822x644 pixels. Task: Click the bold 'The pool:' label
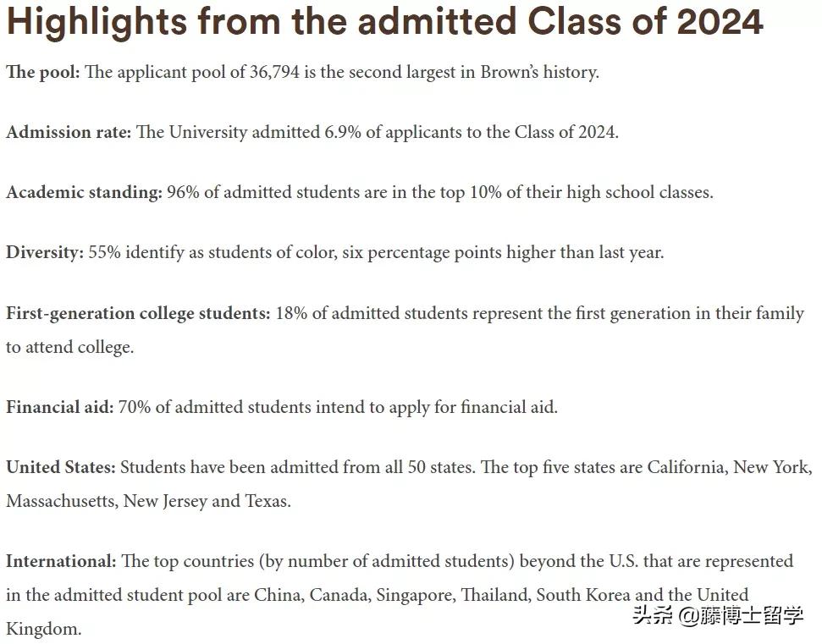pyautogui.click(x=42, y=72)
